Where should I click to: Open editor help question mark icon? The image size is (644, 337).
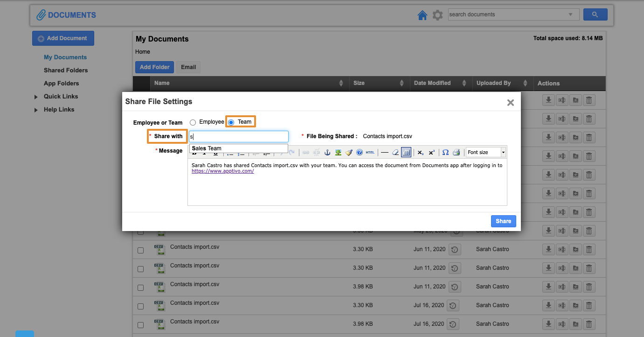[x=360, y=152]
